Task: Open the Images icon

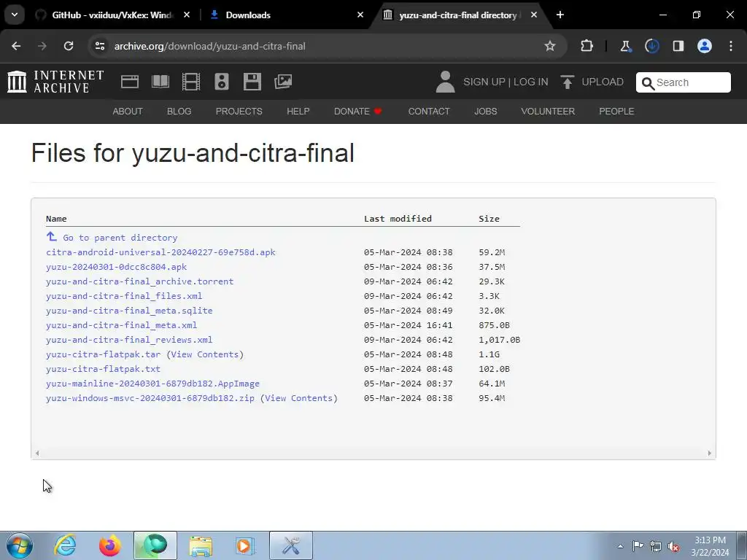Action: (x=283, y=82)
